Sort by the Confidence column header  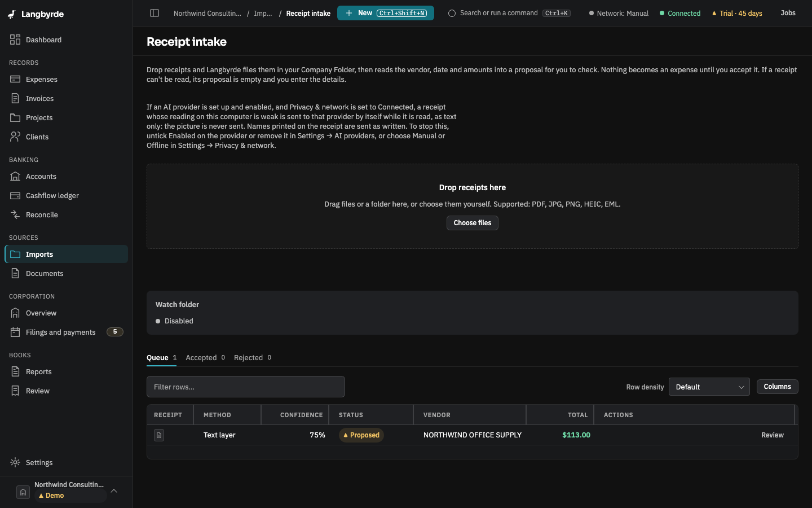point(295,415)
